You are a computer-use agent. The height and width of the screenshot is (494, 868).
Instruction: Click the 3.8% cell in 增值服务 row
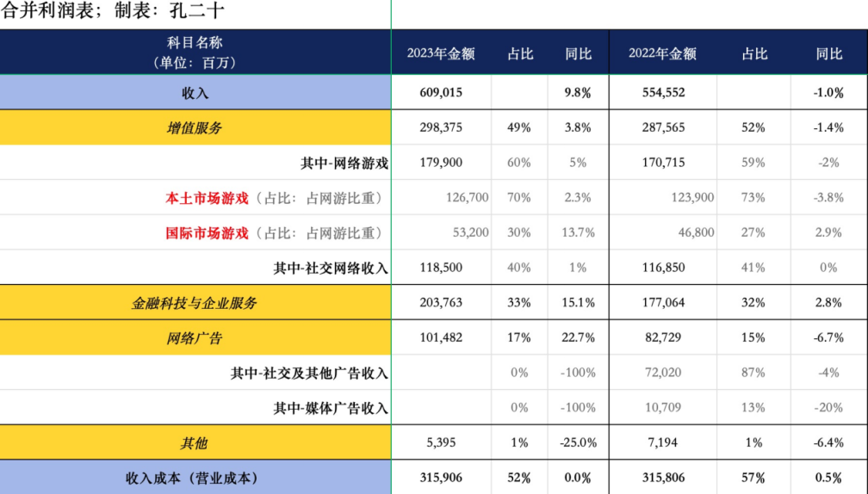[x=577, y=127]
